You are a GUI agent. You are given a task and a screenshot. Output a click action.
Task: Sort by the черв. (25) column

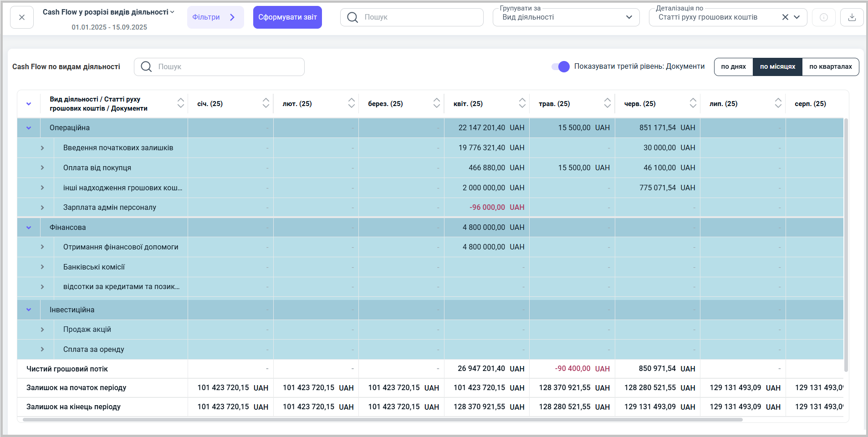pos(693,103)
